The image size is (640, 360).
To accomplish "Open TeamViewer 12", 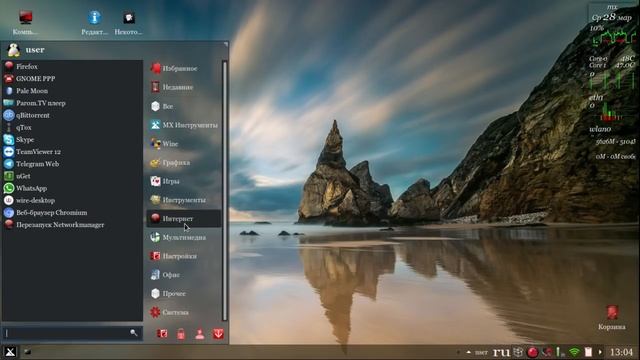I will [72, 152].
